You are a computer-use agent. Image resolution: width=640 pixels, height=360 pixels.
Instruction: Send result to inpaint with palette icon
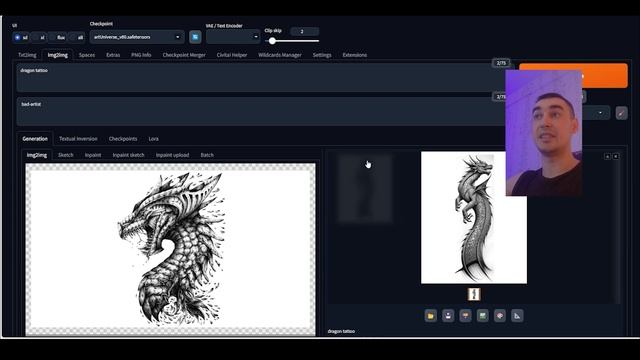pyautogui.click(x=500, y=316)
